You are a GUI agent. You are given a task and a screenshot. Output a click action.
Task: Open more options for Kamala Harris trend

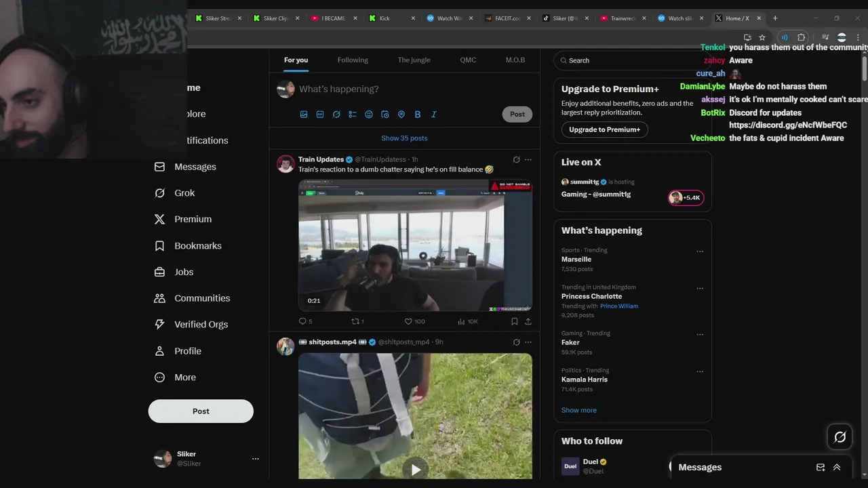pos(700,372)
